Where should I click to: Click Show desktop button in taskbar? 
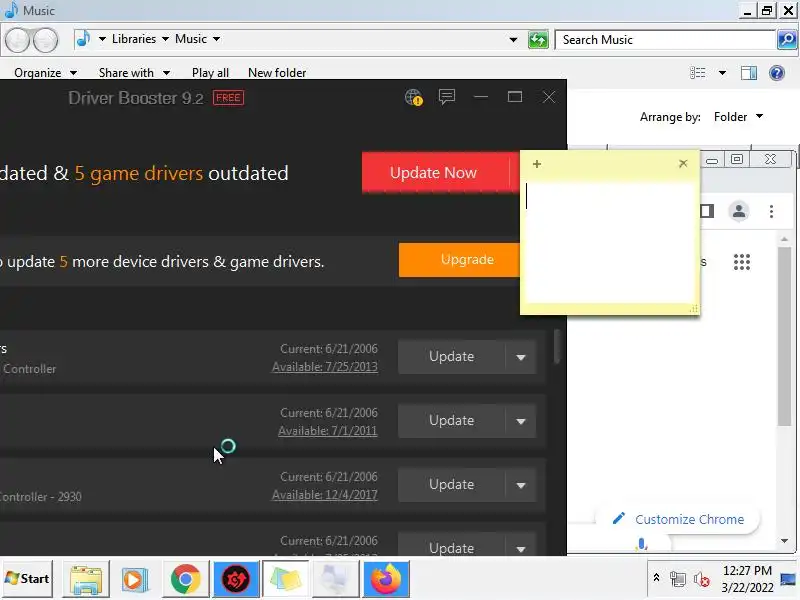(x=788, y=579)
